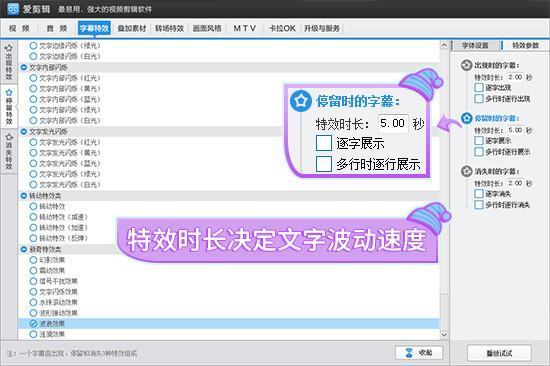550x366 pixels.
Task: Collapse the 新奇特效类 effect group
Action: (x=24, y=249)
